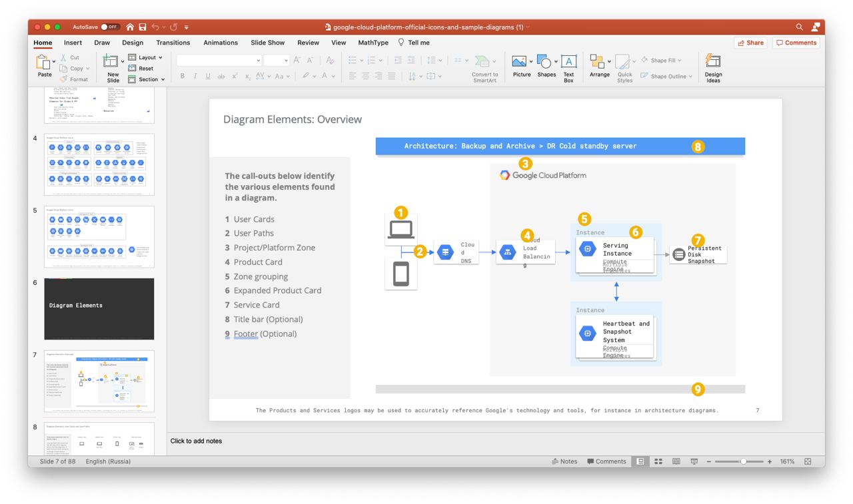Switch to Normal view icon
Image resolution: width=853 pixels, height=504 pixels.
[x=640, y=461]
